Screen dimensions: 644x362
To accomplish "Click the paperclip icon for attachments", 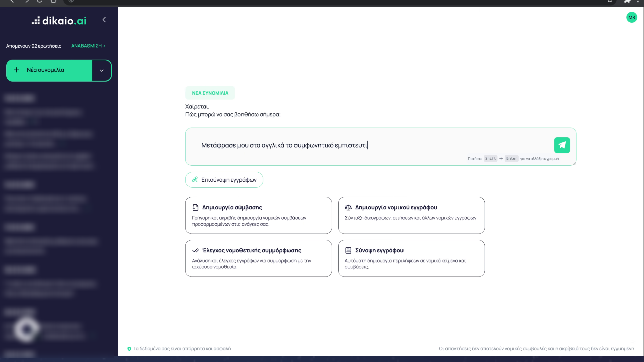I will (x=195, y=180).
